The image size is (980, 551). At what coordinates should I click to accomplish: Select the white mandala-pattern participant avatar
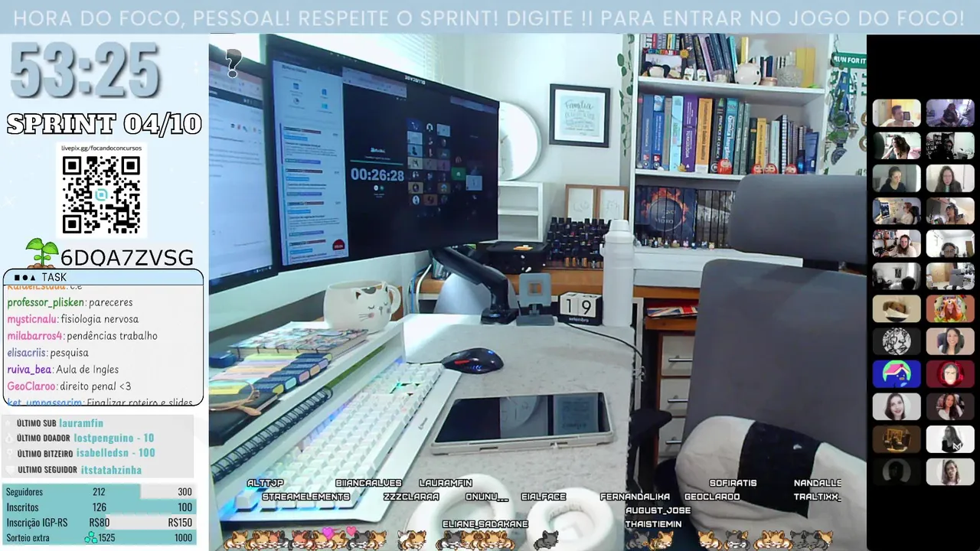point(897,341)
